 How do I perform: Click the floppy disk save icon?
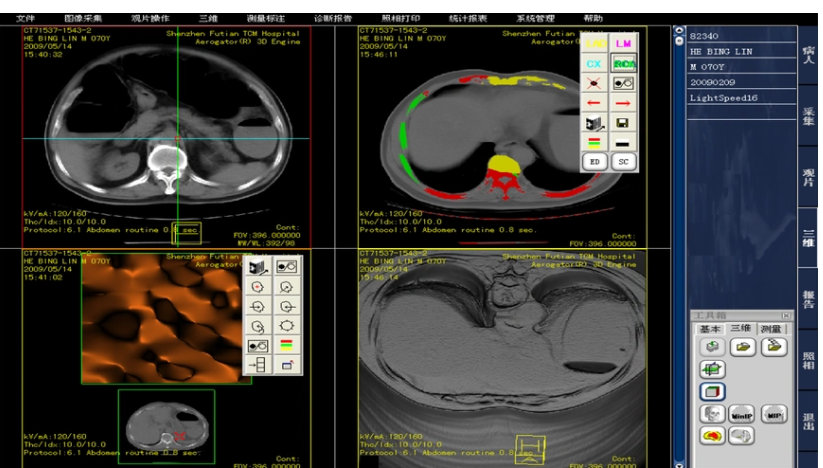coord(624,123)
